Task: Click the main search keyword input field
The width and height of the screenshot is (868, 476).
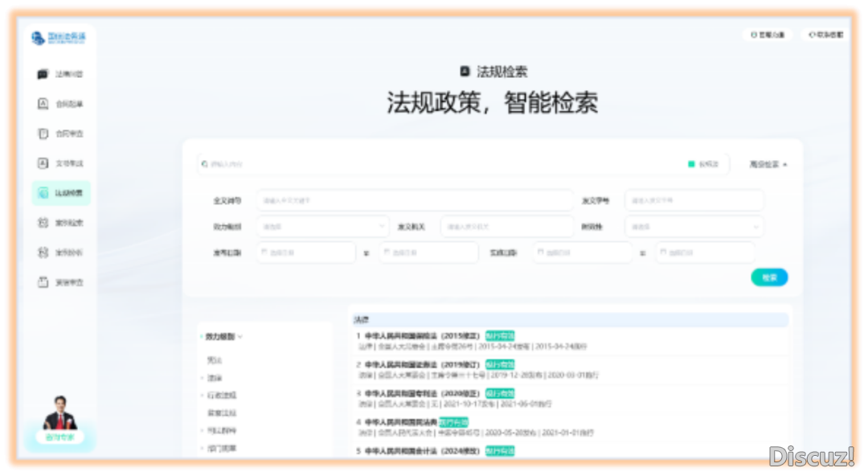Action: (x=442, y=164)
